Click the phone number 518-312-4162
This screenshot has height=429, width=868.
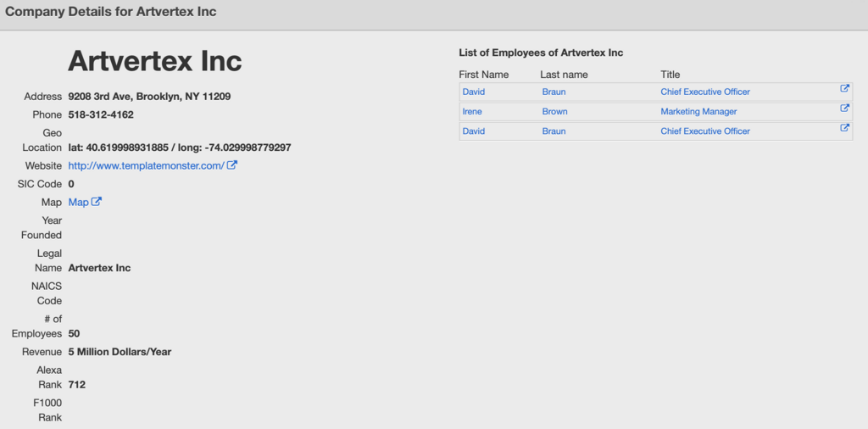(101, 114)
